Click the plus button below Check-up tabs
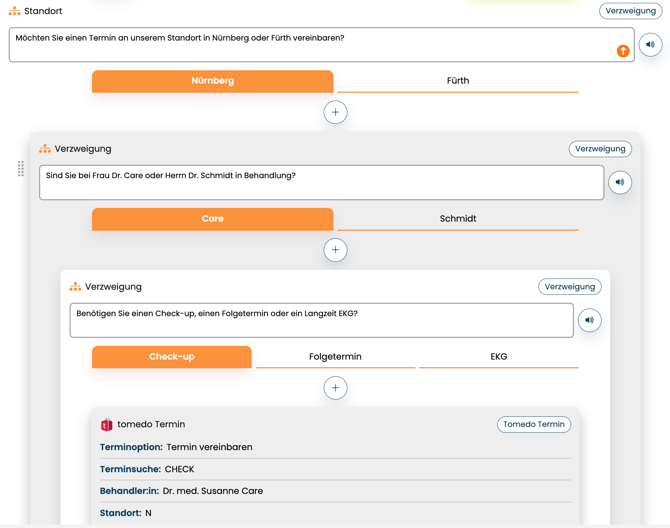 [335, 388]
